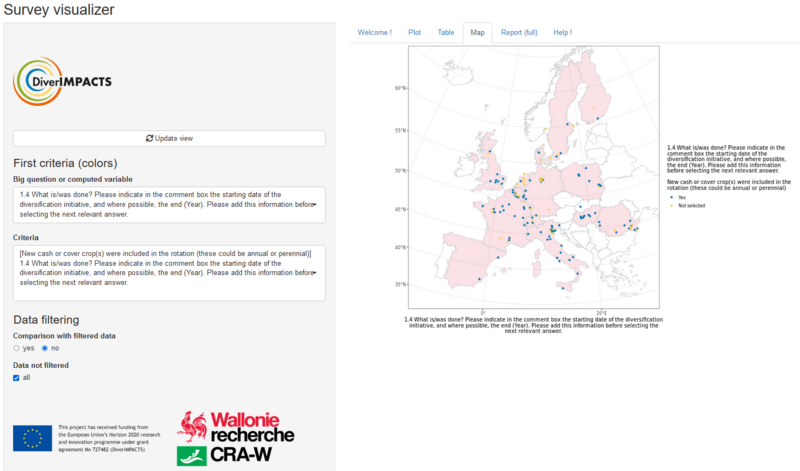800x471 pixels.
Task: Open the Report (full) tab
Action: click(x=519, y=32)
